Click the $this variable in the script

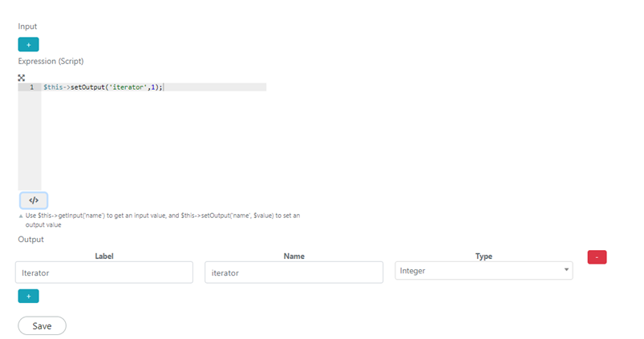54,87
